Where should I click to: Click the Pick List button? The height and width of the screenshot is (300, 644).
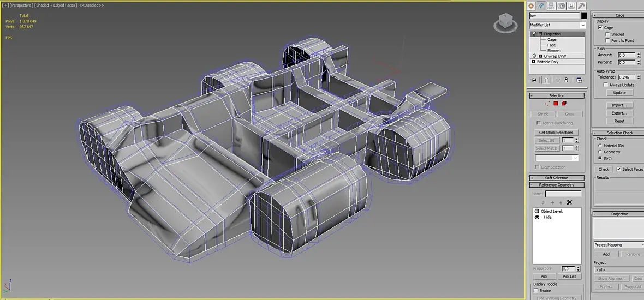click(x=569, y=277)
